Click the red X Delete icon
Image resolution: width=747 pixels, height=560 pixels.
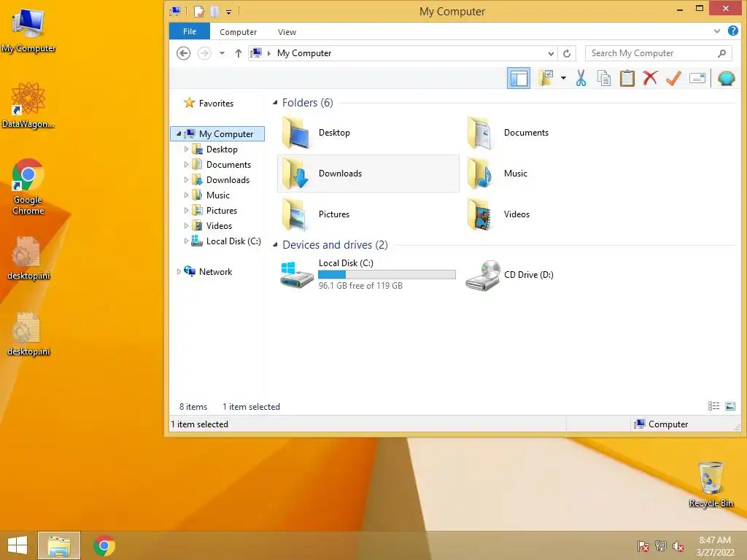point(650,77)
